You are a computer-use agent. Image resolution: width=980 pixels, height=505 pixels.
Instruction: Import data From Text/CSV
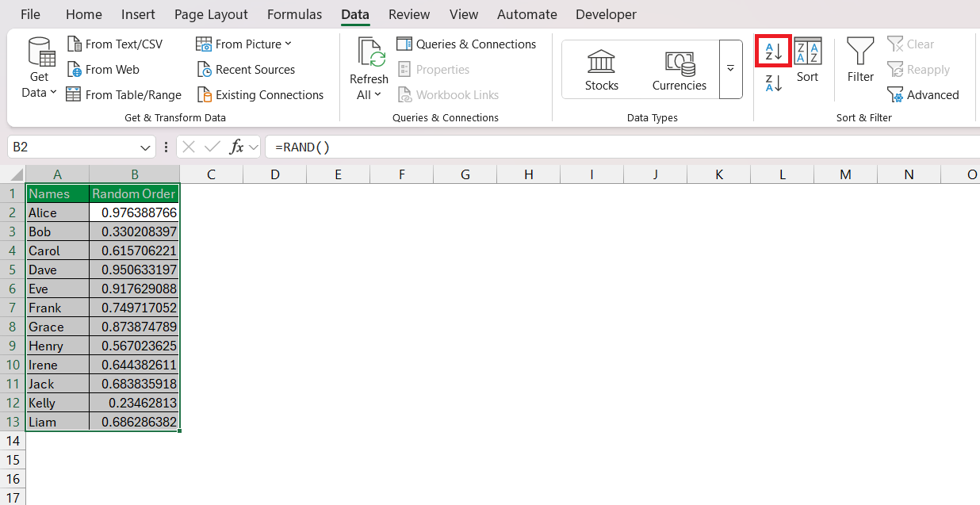[x=115, y=44]
